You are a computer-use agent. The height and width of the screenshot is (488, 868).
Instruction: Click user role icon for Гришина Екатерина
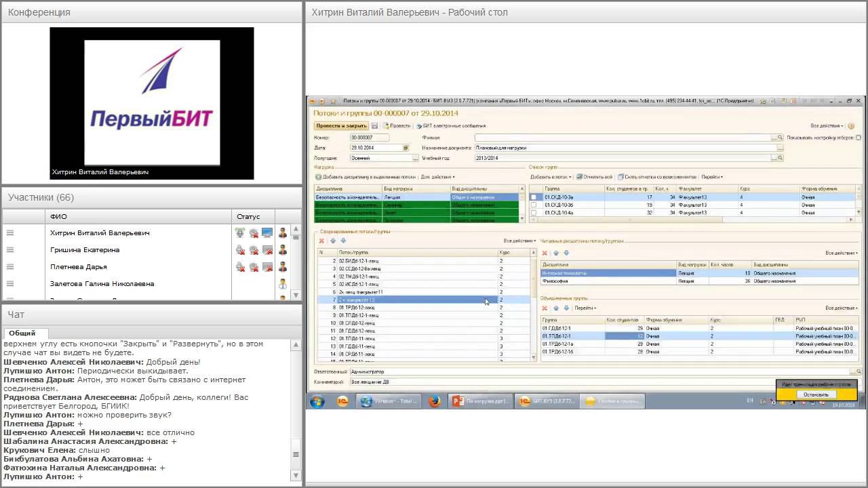click(x=283, y=250)
